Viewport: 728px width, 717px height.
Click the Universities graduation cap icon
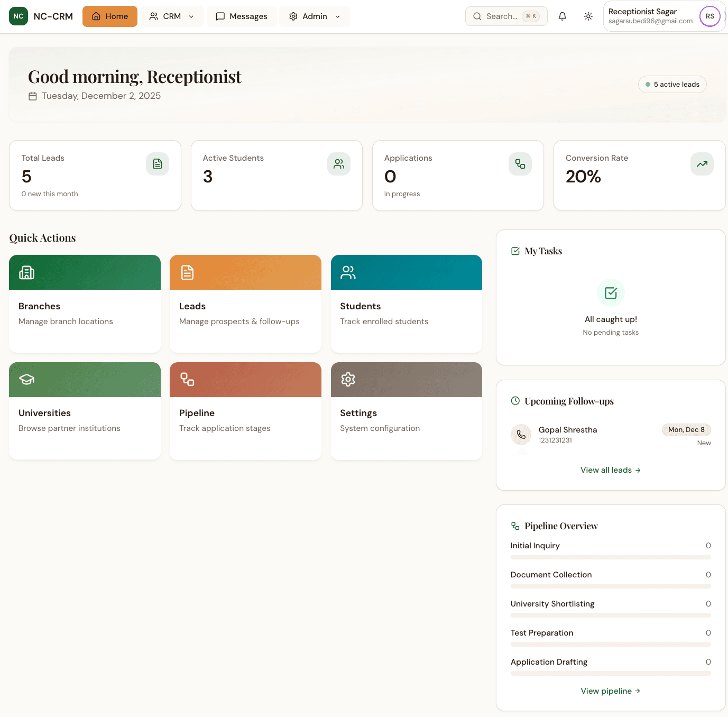click(26, 379)
